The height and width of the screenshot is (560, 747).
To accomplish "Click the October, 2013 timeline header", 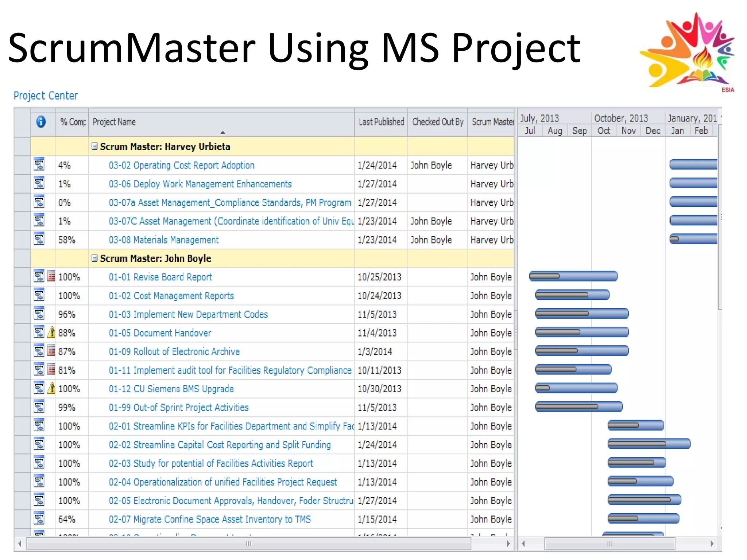I will [621, 118].
